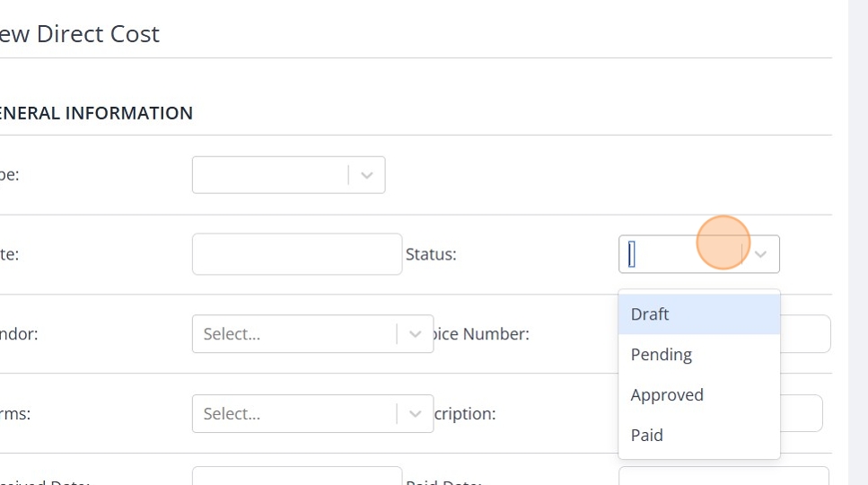
Task: Click into the Date input field
Action: point(297,254)
